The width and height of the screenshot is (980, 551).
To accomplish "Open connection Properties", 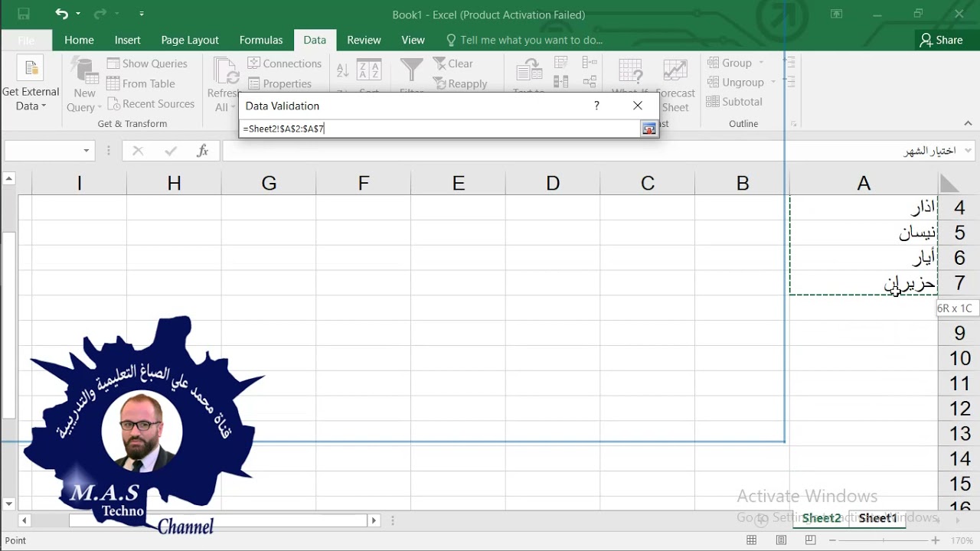I will pos(279,83).
